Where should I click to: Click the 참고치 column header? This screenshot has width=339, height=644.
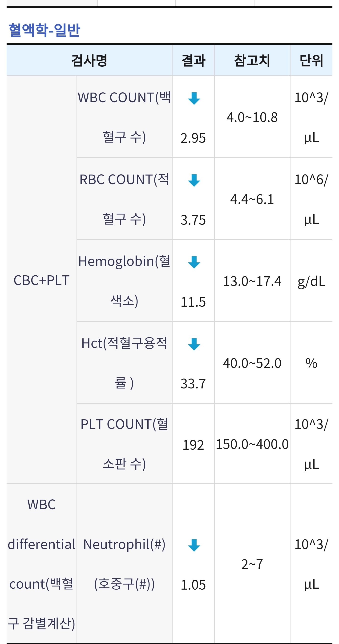252,61
